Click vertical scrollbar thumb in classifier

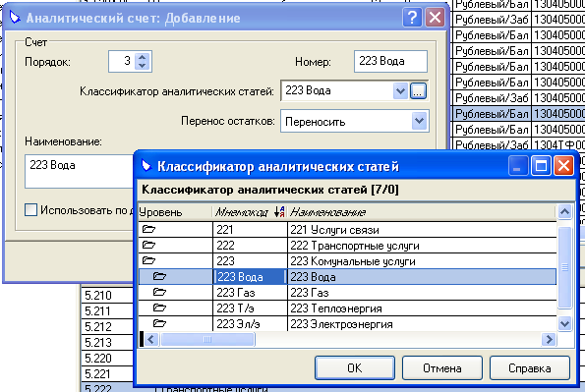coord(565,267)
